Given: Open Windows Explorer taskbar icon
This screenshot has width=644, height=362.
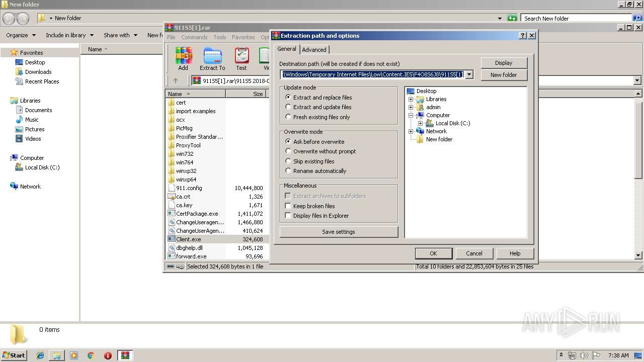Looking at the screenshot, I should click(57, 355).
